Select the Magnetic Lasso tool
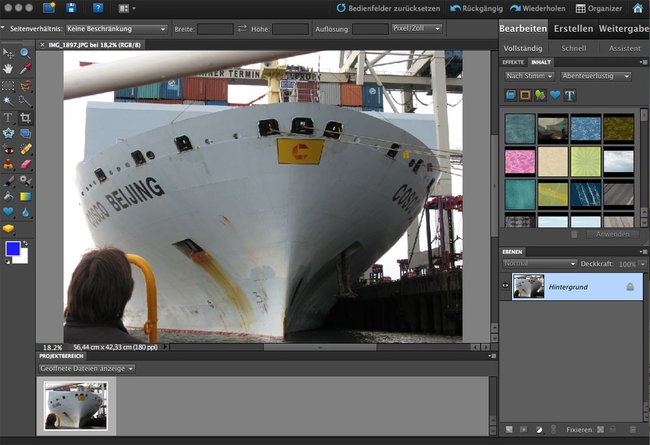The width and height of the screenshot is (650, 445). point(25,86)
